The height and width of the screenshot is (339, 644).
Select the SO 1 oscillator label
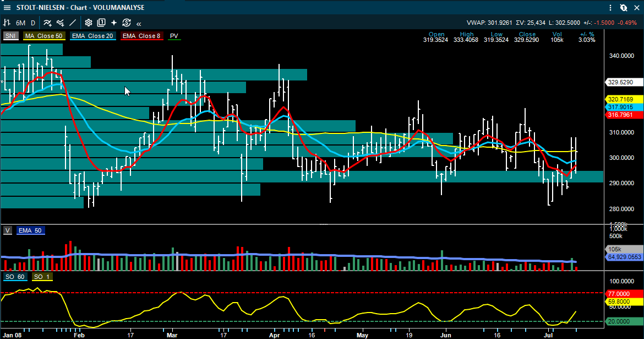tap(42, 277)
